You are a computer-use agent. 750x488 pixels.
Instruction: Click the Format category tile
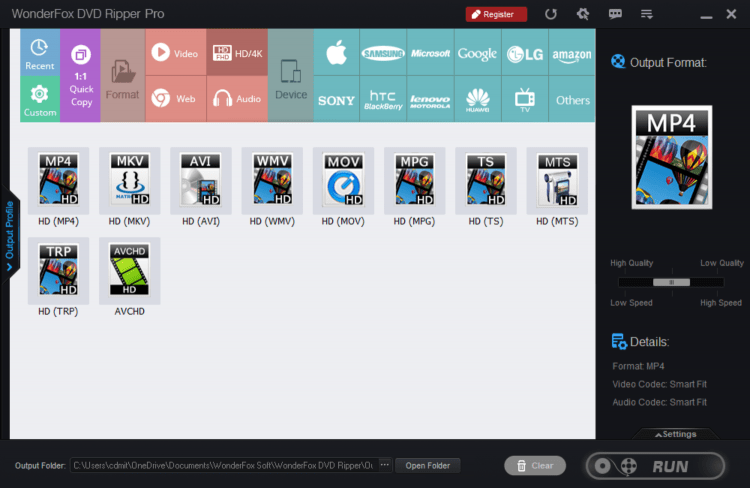coord(122,76)
